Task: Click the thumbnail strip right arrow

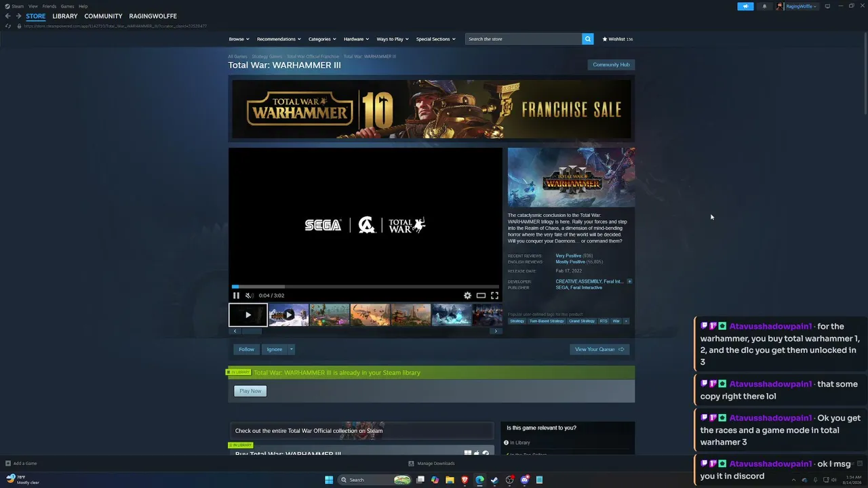Action: pos(496,331)
